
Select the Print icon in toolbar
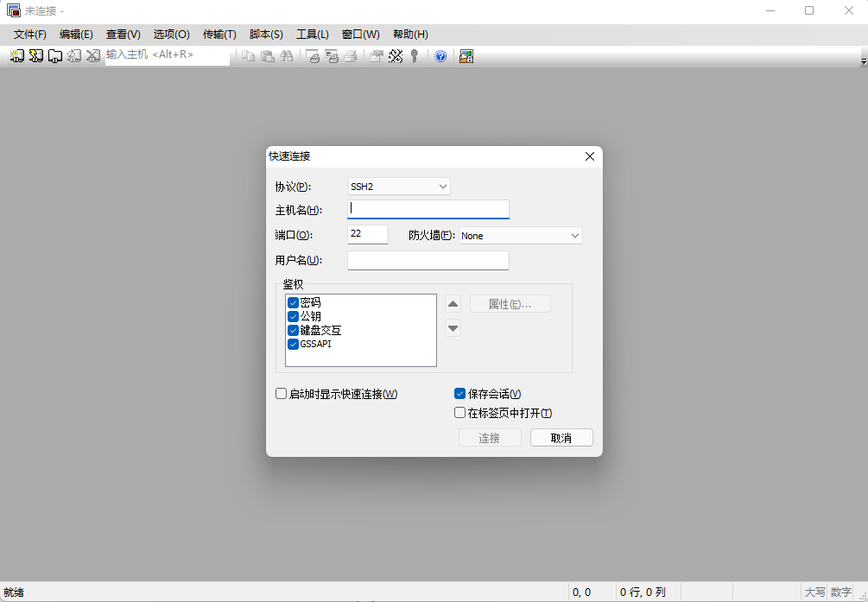[x=352, y=55]
